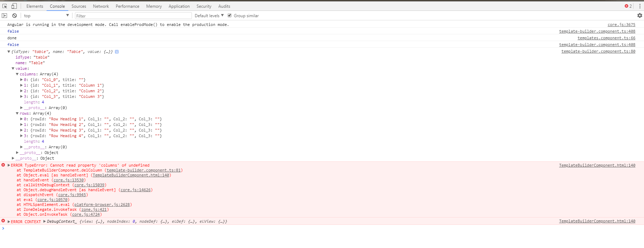Expand row entry Row Heading 2
The height and width of the screenshot is (248, 644).
21,125
